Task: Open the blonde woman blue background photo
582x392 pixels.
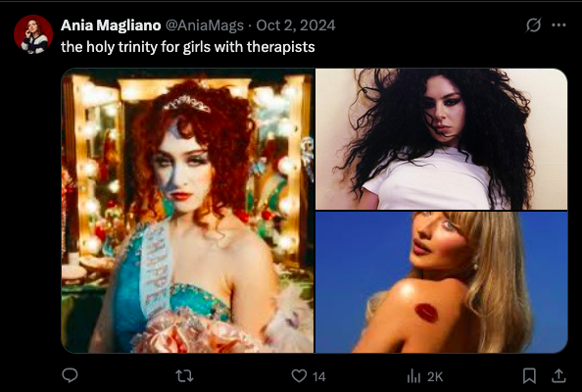Action: [x=441, y=282]
